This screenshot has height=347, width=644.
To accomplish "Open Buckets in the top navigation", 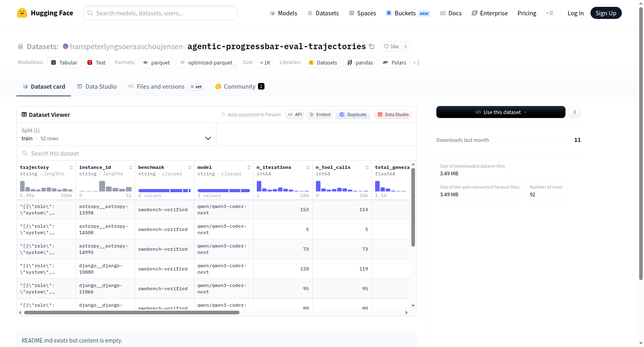I will pos(408,13).
